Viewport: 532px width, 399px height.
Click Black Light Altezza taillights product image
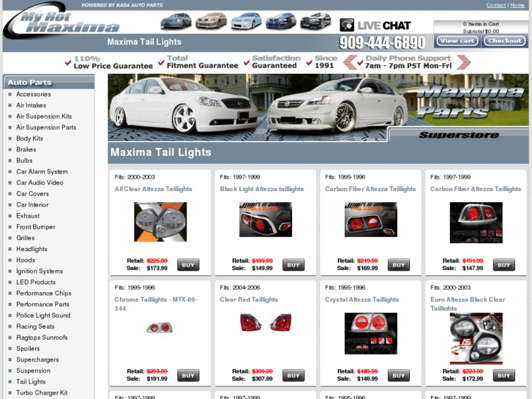point(266,220)
